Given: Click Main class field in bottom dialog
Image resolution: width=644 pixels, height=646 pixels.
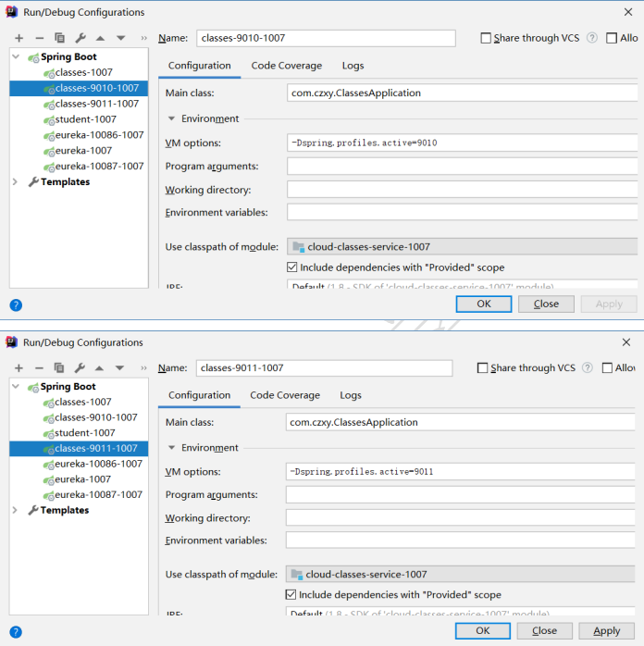Looking at the screenshot, I should [461, 422].
